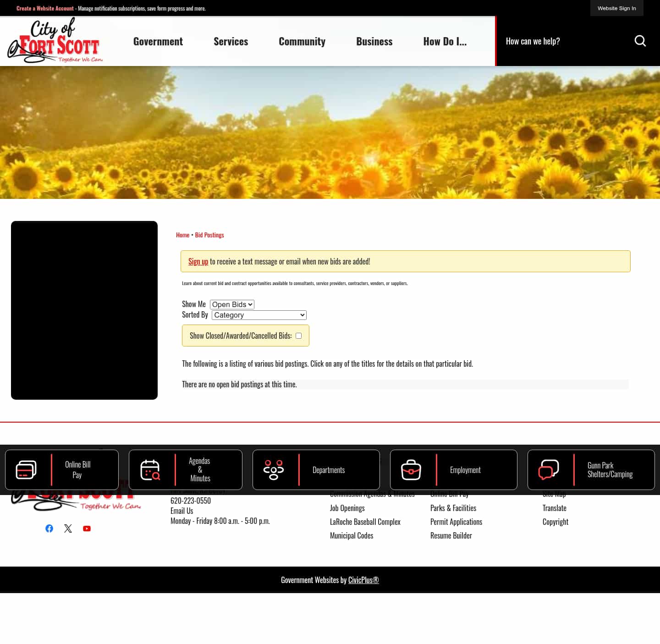
Task: Click the Agendas & Minutes button label
Action: (x=200, y=470)
